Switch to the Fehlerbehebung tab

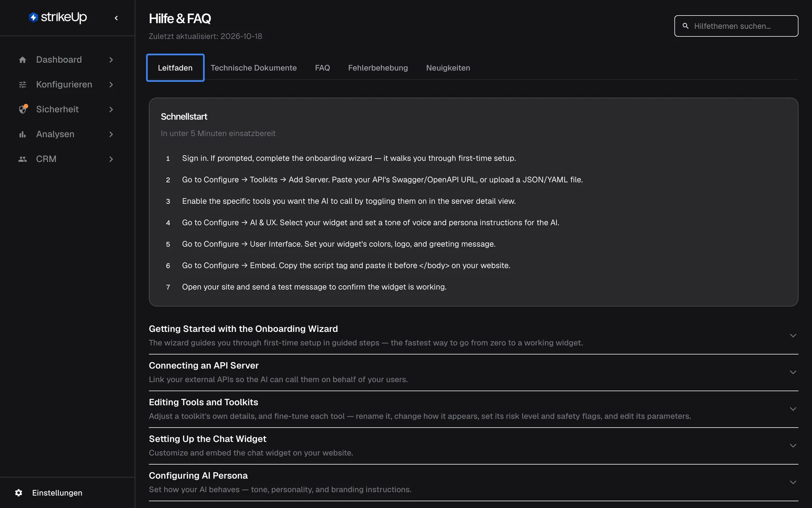(378, 68)
